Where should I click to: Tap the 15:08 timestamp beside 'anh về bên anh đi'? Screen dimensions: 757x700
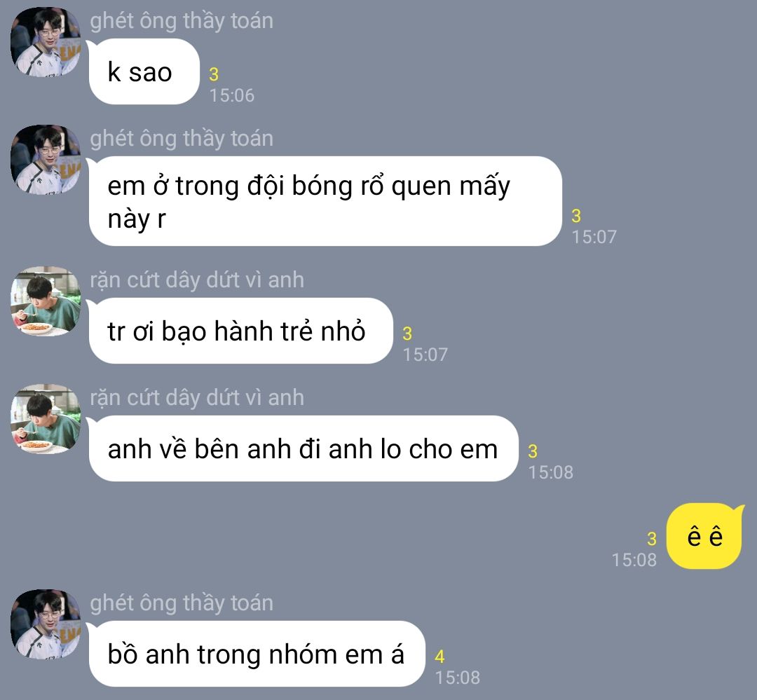coord(551,472)
